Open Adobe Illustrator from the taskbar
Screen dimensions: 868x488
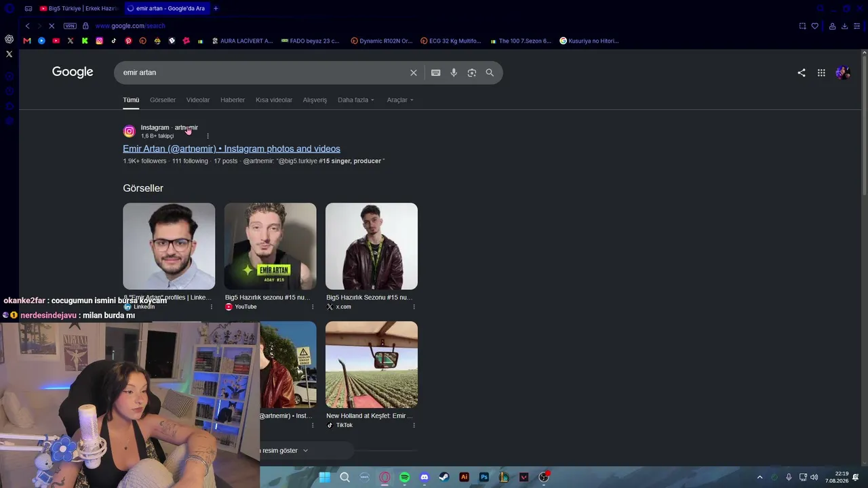pyautogui.click(x=465, y=477)
